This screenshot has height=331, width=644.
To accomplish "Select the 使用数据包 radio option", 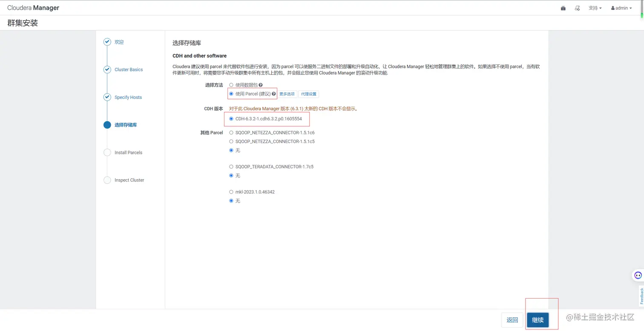I will point(231,85).
